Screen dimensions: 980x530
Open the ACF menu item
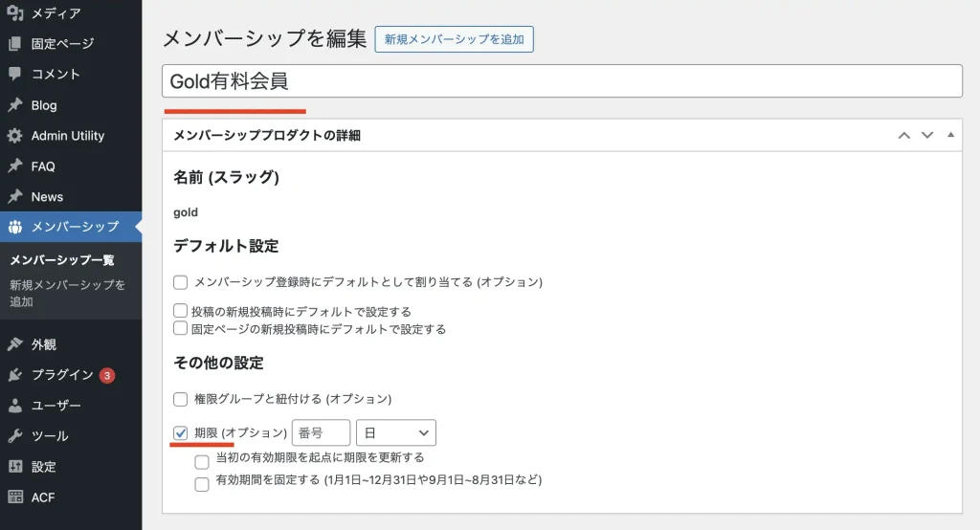pos(43,497)
